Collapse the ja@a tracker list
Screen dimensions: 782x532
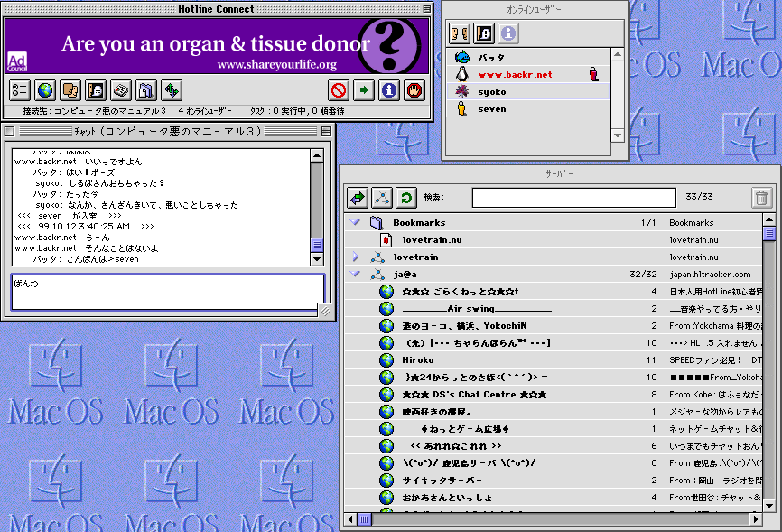coord(355,275)
